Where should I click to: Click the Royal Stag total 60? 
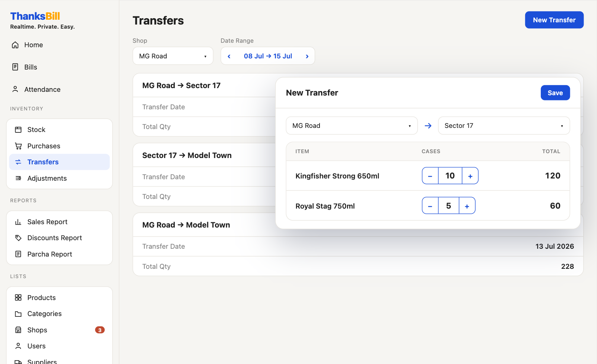tap(555, 206)
